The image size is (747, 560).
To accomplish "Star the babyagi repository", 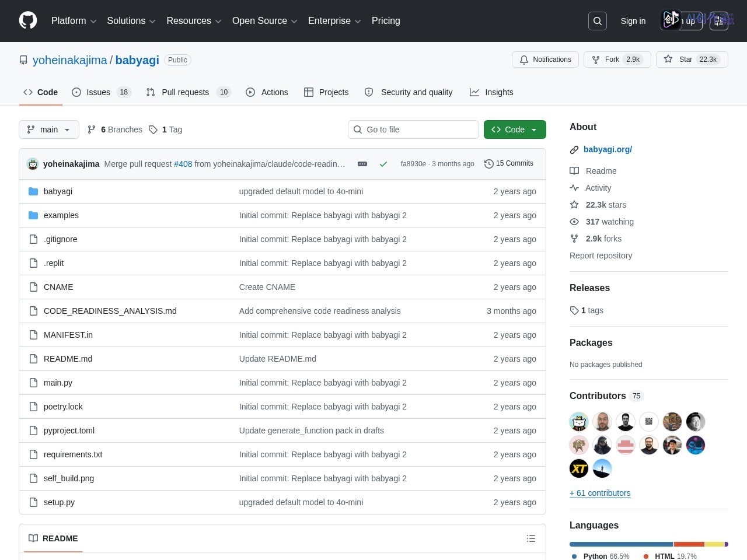I will point(692,60).
